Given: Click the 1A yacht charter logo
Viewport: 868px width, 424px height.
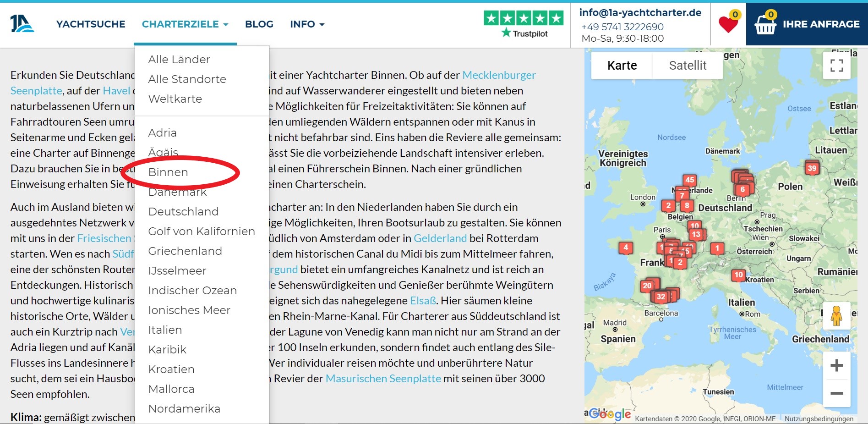Looking at the screenshot, I should [x=22, y=24].
